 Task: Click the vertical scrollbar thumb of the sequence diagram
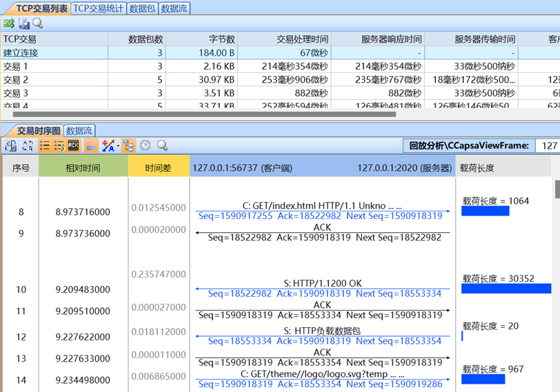pyautogui.click(x=557, y=189)
